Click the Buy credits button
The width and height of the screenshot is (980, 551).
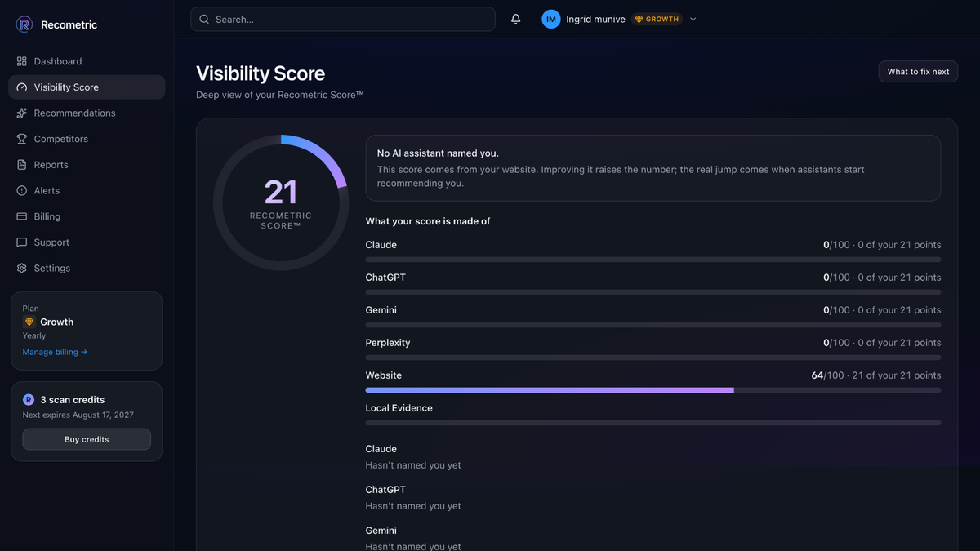pos(87,439)
